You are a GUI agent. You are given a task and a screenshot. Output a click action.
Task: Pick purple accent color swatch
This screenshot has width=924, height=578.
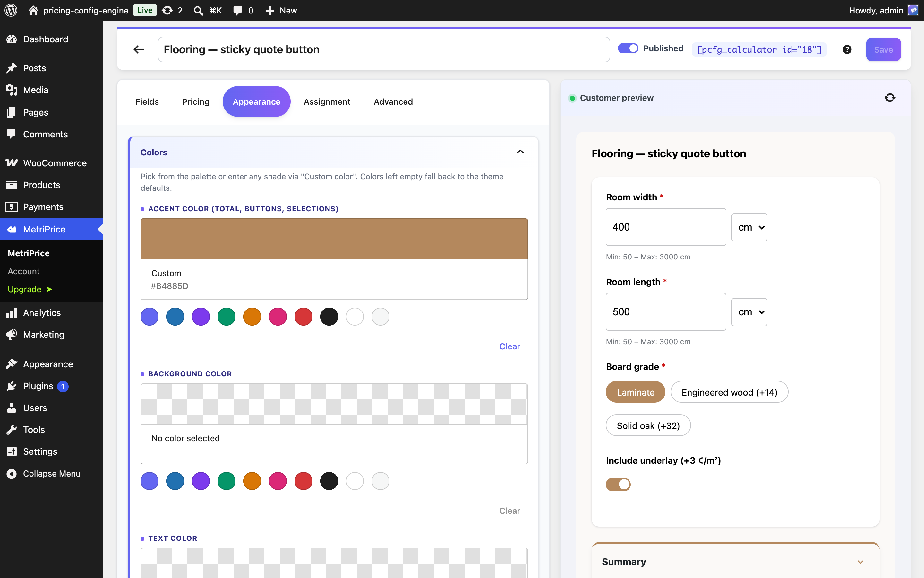(201, 317)
